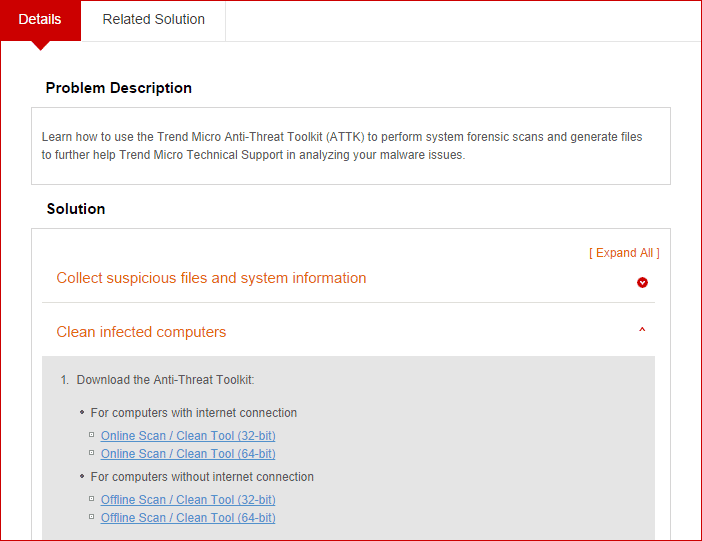The image size is (702, 541).
Task: Click the square bullet beside Offline 32-bit link
Action: [92, 498]
